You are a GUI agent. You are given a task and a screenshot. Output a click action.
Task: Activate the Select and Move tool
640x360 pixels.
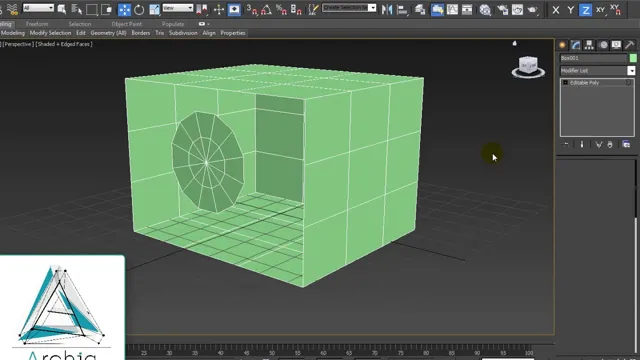click(124, 9)
